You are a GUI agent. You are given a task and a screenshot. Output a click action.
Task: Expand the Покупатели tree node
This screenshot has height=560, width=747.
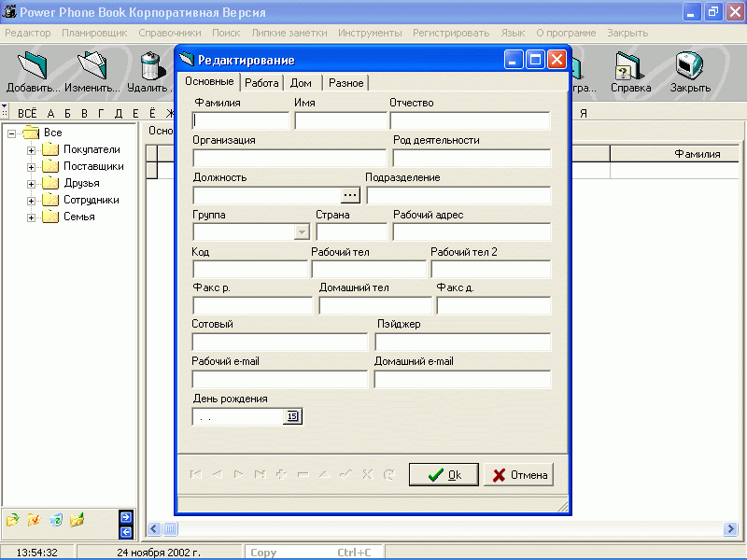31,150
